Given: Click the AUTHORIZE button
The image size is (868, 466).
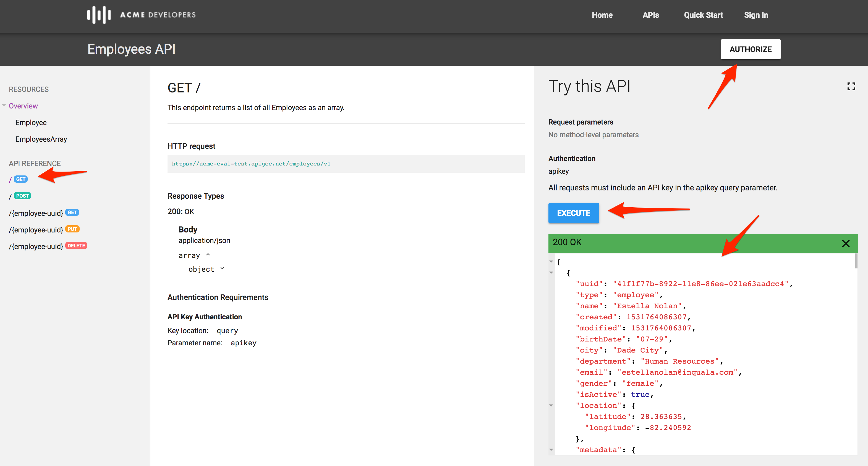Looking at the screenshot, I should click(751, 49).
